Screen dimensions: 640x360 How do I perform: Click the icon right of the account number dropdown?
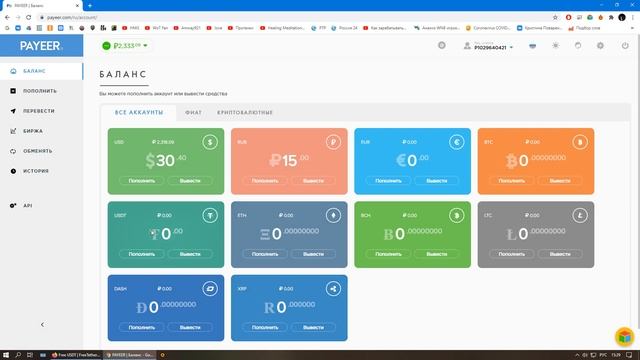coord(532,46)
